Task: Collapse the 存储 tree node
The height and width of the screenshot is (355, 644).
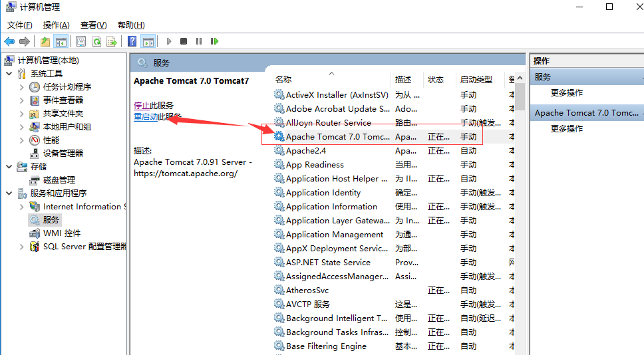Action: point(9,167)
